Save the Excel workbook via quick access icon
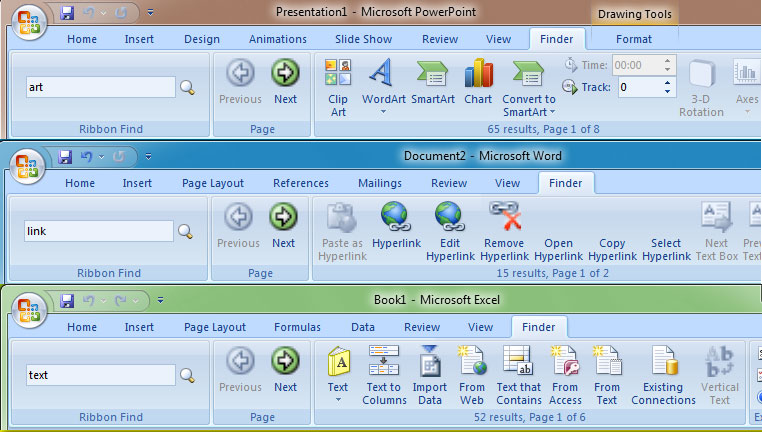 pyautogui.click(x=67, y=300)
